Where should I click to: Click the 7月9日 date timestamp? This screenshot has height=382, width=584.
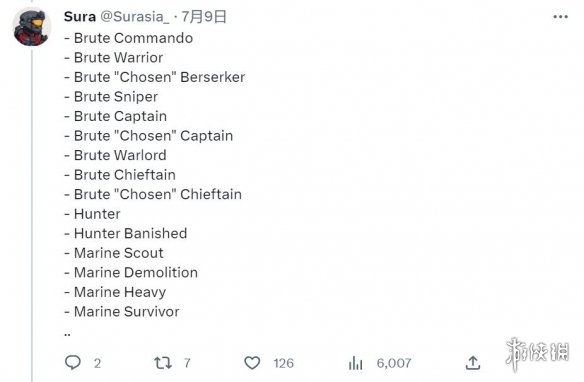(x=204, y=17)
